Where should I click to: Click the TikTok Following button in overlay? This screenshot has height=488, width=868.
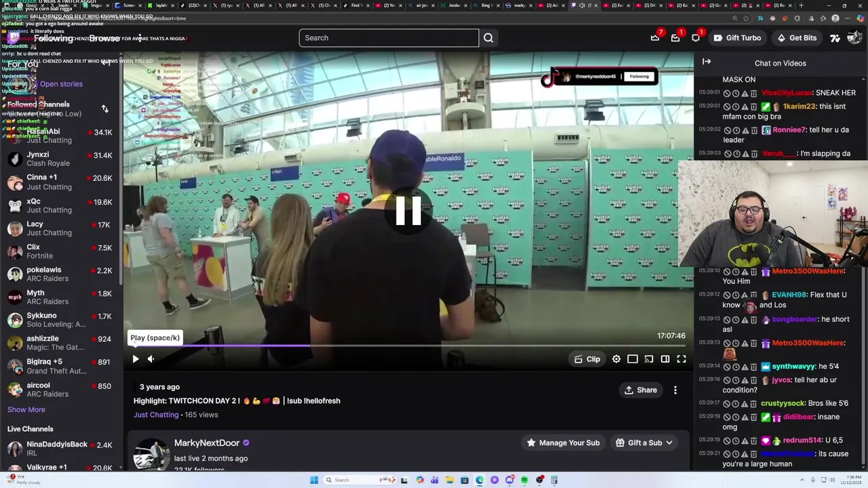639,76
